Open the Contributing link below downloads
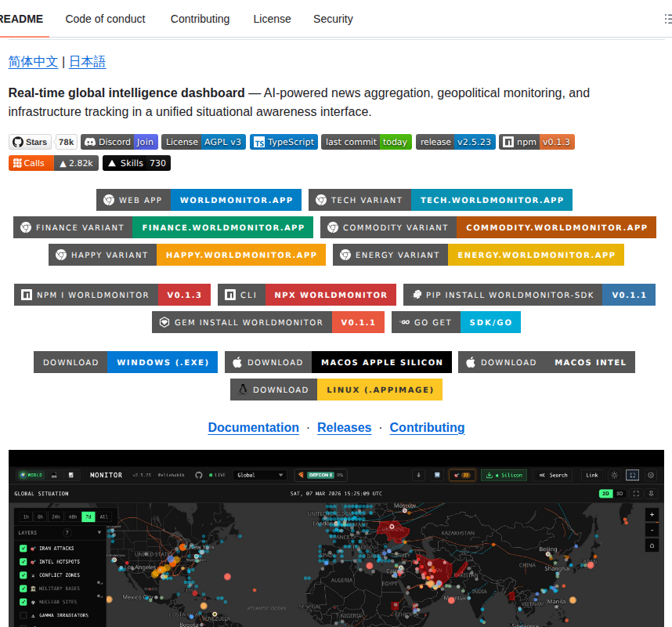This screenshot has height=627, width=672. [427, 428]
